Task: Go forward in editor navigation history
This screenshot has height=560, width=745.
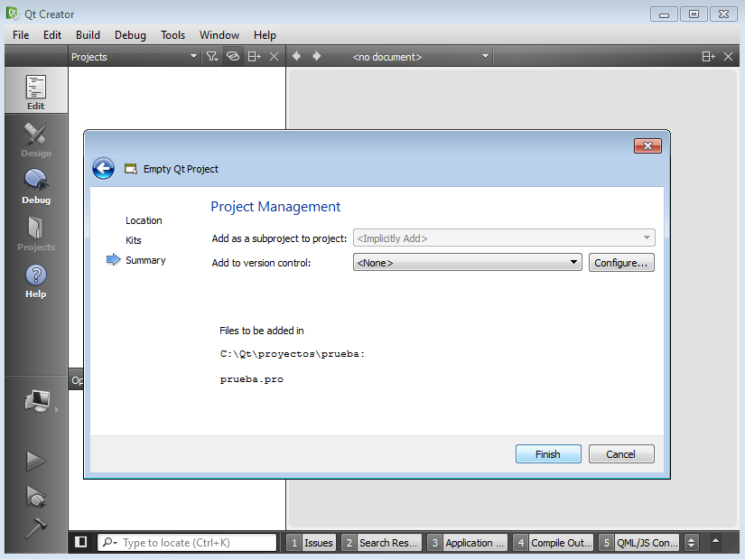Action: pyautogui.click(x=317, y=56)
